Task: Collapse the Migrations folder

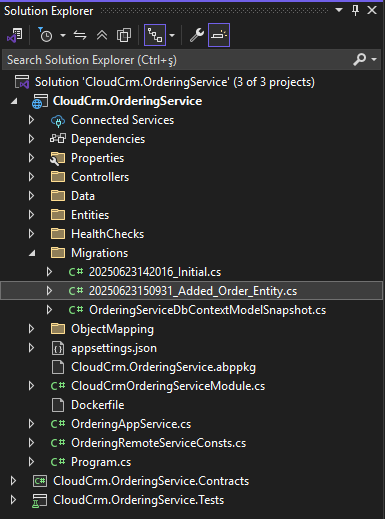Action: pyautogui.click(x=32, y=253)
